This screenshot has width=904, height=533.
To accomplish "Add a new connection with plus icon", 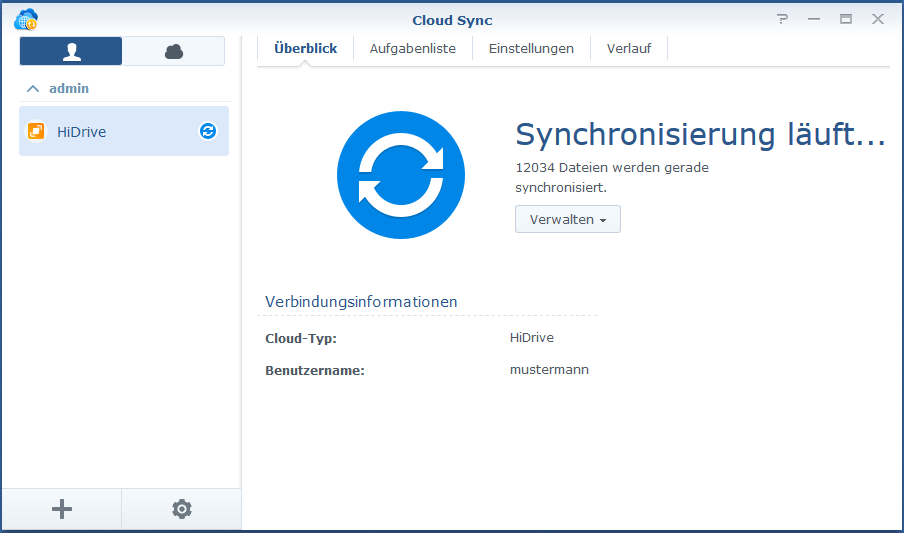I will point(62,509).
